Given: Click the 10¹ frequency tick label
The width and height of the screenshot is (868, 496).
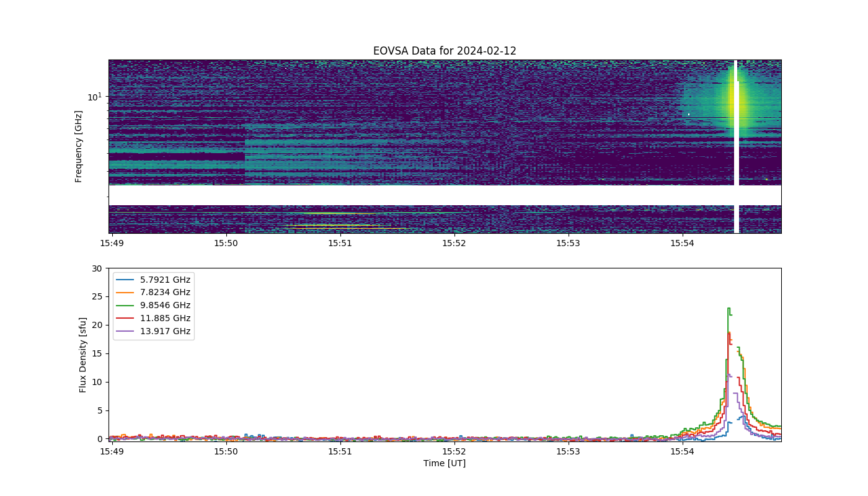Looking at the screenshot, I should [94, 97].
